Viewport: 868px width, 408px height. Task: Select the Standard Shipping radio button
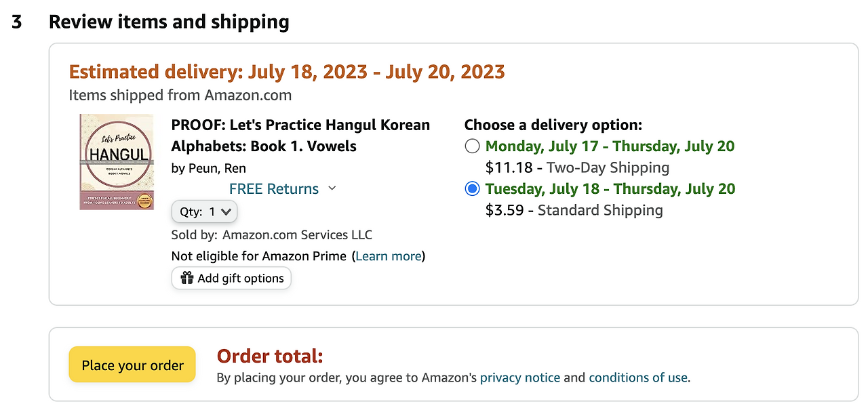(473, 189)
